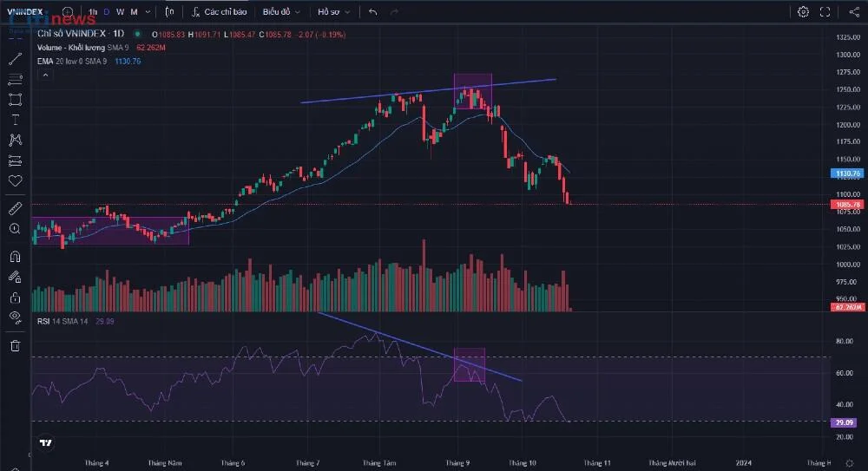This screenshot has width=868, height=471.
Task: Enable magnet mode snapping tool
Action: 15,257
